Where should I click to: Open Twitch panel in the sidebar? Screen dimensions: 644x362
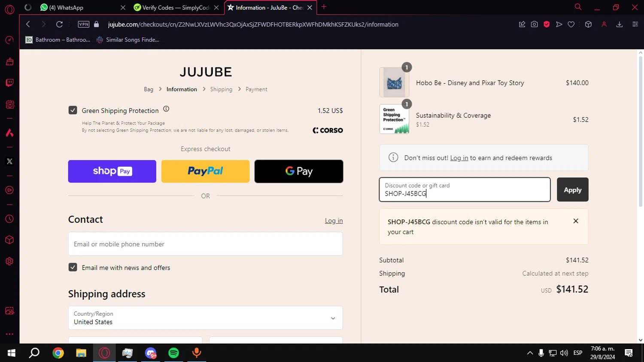[9, 83]
